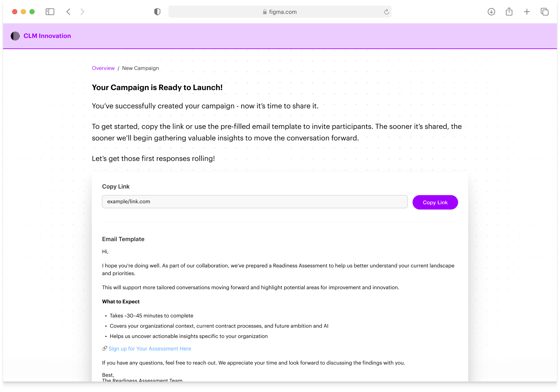Open the Downloads list icon

tap(491, 11)
